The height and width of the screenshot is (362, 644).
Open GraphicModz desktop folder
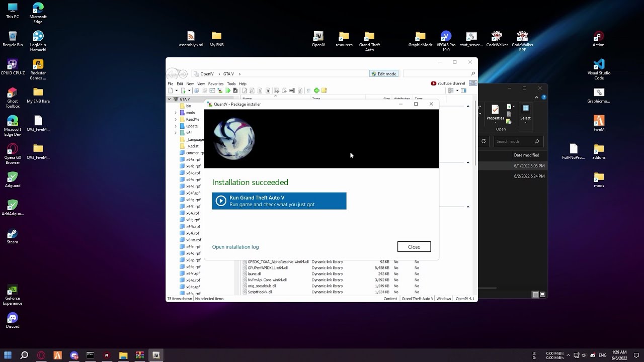420,39
